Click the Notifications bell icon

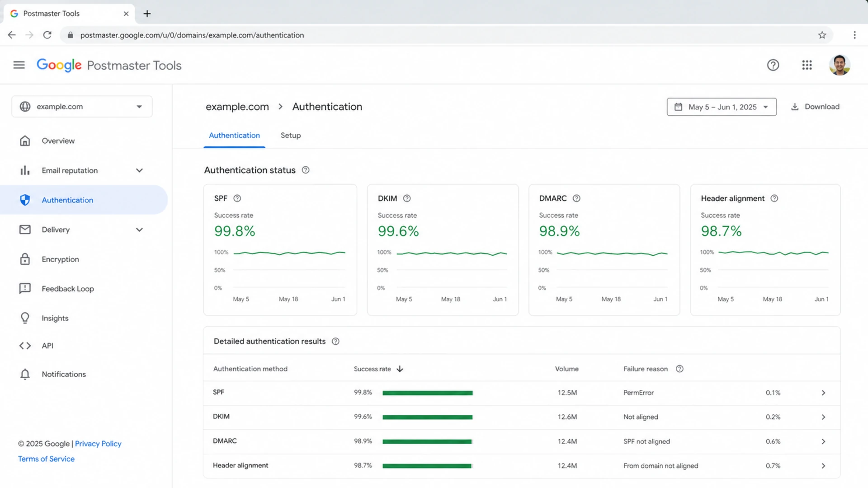pyautogui.click(x=25, y=374)
